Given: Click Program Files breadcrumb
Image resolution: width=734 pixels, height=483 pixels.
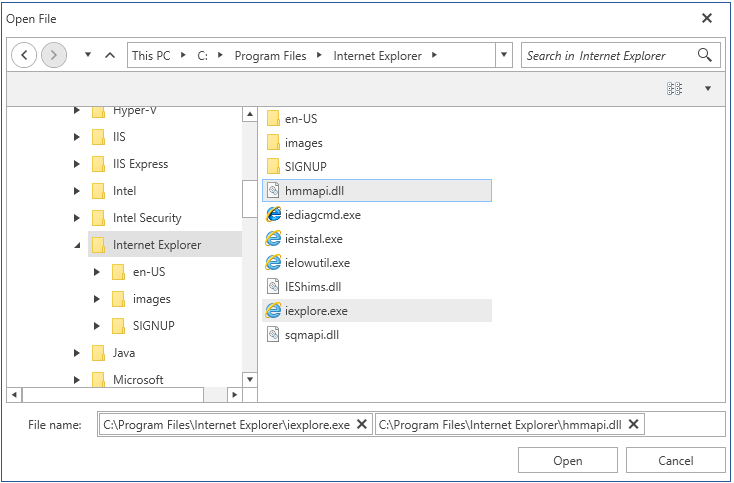Looking at the screenshot, I should [x=271, y=56].
